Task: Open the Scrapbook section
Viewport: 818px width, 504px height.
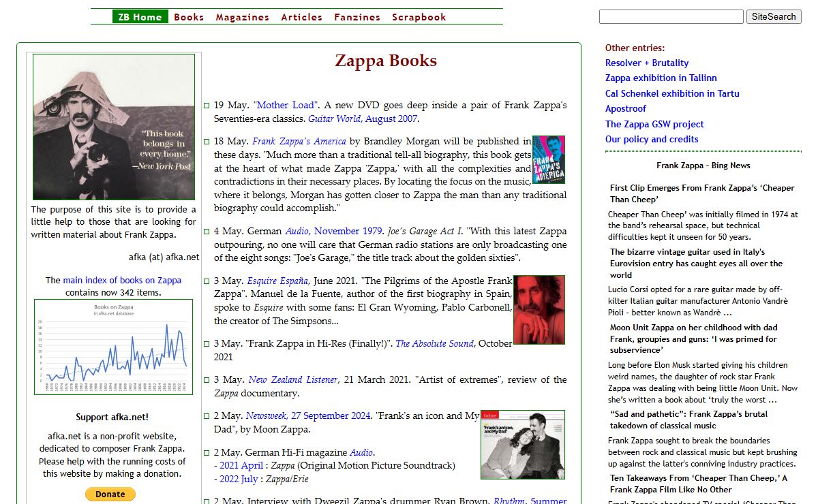Action: [x=419, y=17]
